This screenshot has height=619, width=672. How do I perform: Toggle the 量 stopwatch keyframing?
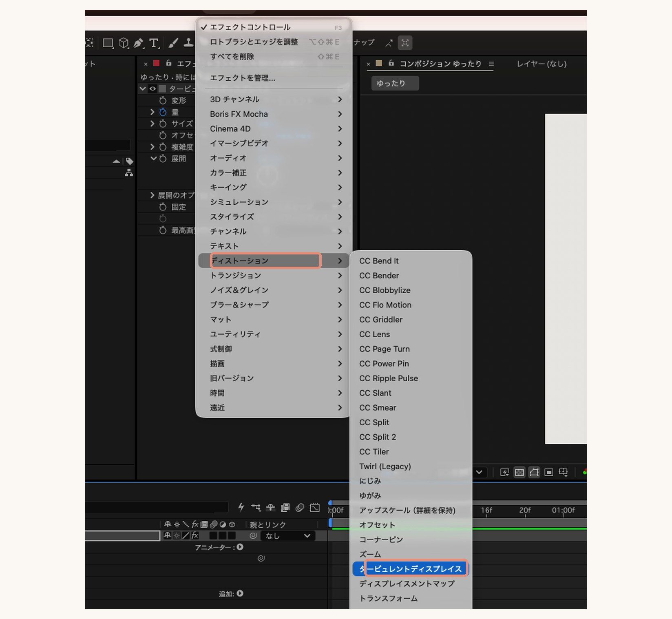tap(163, 112)
